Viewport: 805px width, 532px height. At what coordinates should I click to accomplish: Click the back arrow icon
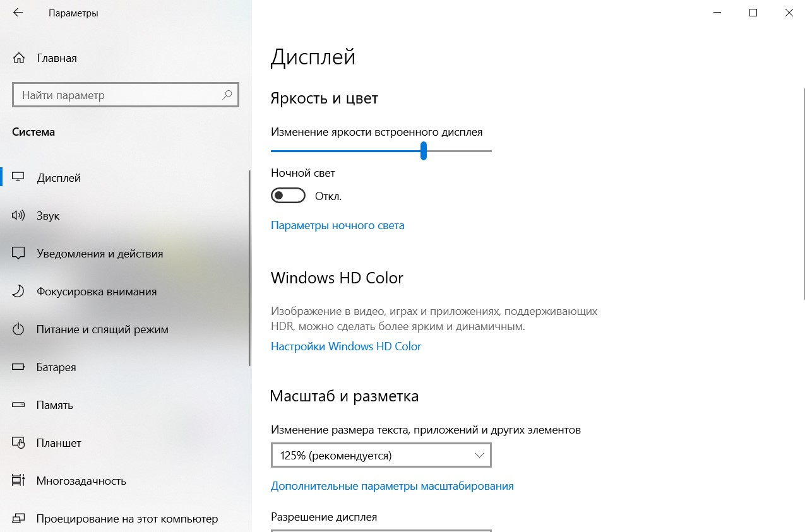click(18, 13)
